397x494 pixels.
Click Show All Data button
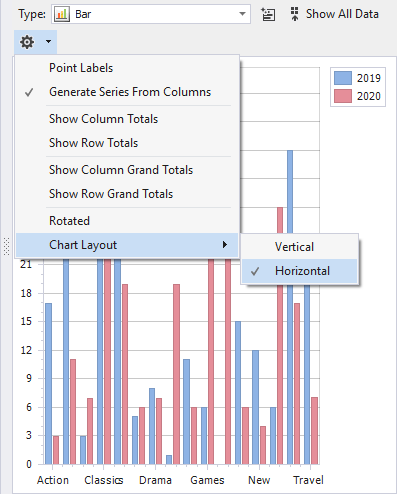click(x=334, y=14)
